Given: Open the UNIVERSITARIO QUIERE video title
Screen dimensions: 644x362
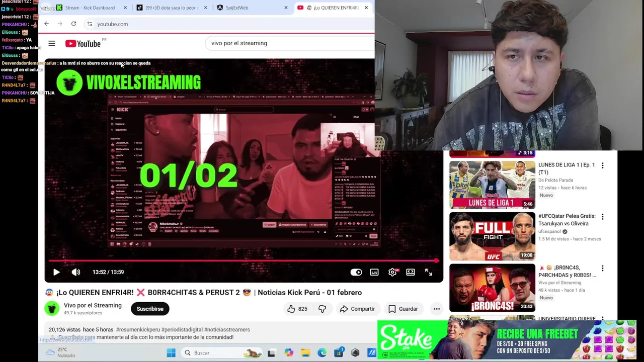Looking at the screenshot, I should pyautogui.click(x=567, y=319).
